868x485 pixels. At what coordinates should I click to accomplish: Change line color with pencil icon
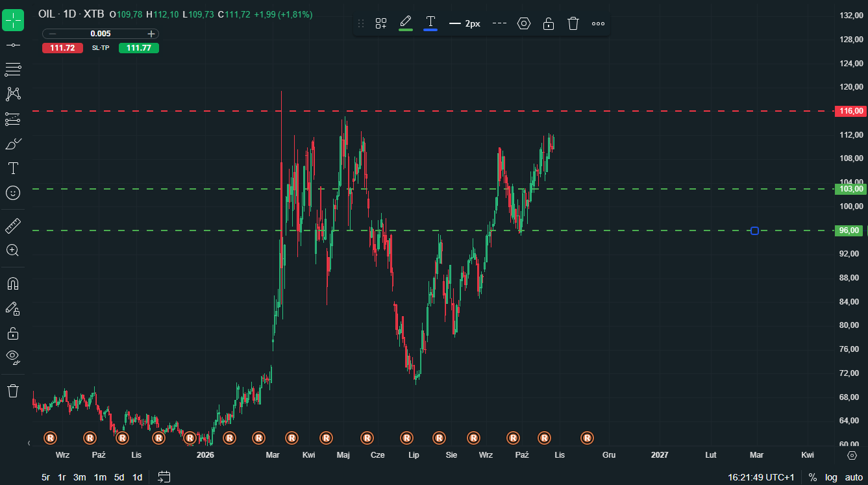(406, 23)
